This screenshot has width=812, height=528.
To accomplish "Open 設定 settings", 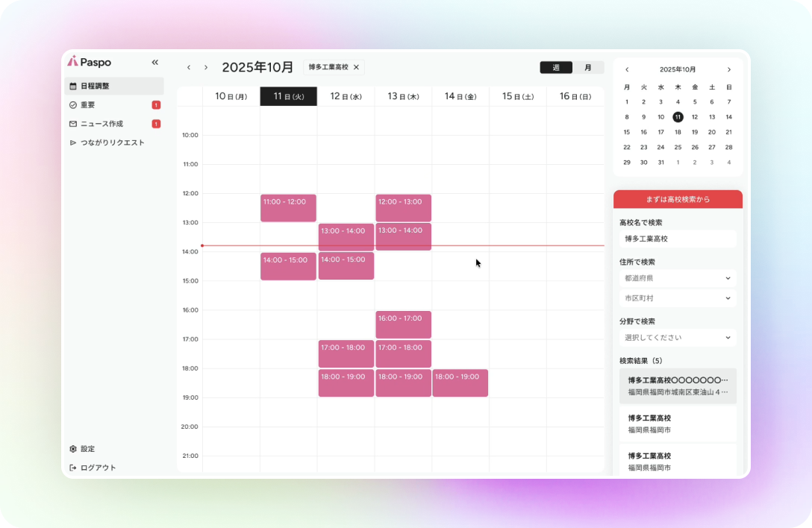I will [82, 449].
